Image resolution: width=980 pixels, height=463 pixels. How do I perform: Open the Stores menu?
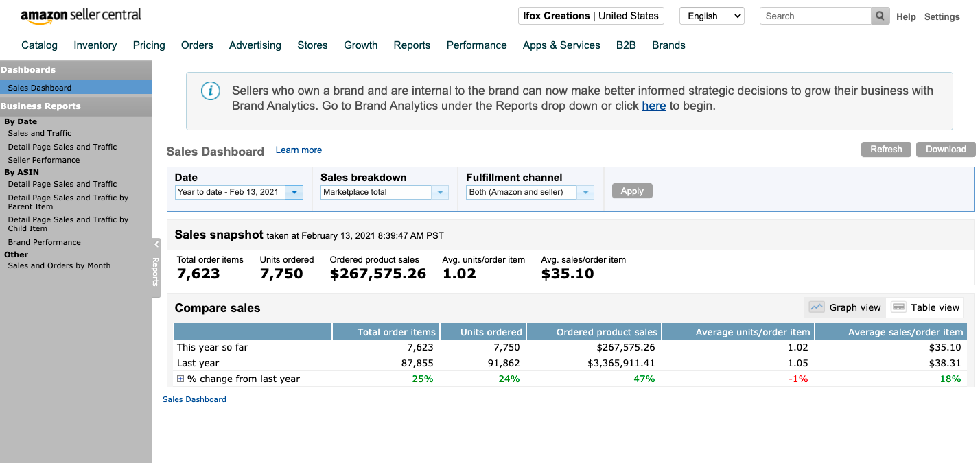(x=312, y=45)
